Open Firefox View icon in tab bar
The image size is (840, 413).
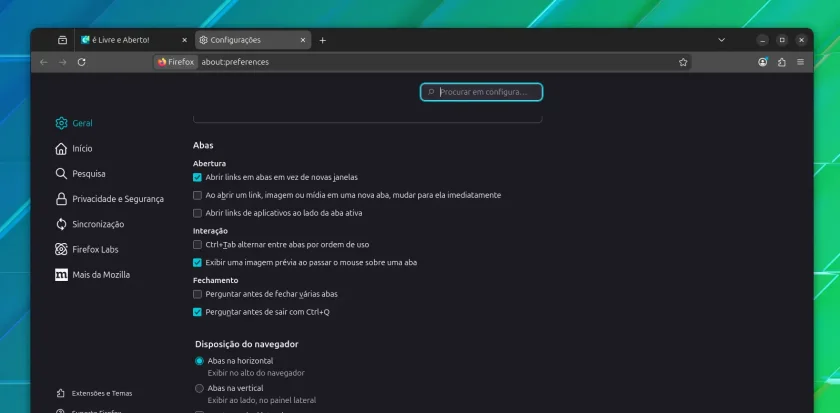click(63, 40)
